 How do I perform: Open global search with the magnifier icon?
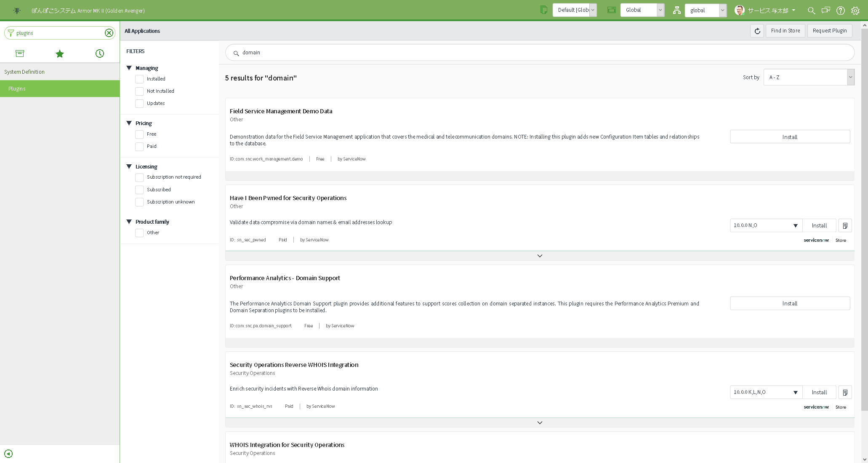(x=811, y=10)
